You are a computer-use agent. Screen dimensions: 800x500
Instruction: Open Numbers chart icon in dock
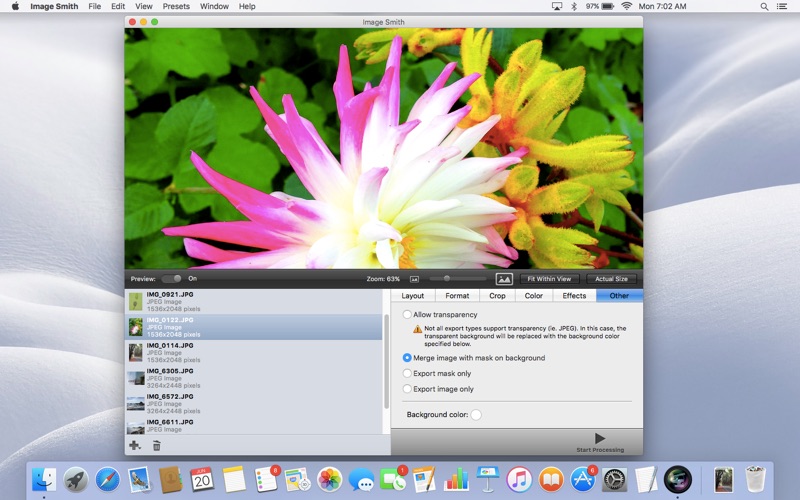pyautogui.click(x=456, y=480)
